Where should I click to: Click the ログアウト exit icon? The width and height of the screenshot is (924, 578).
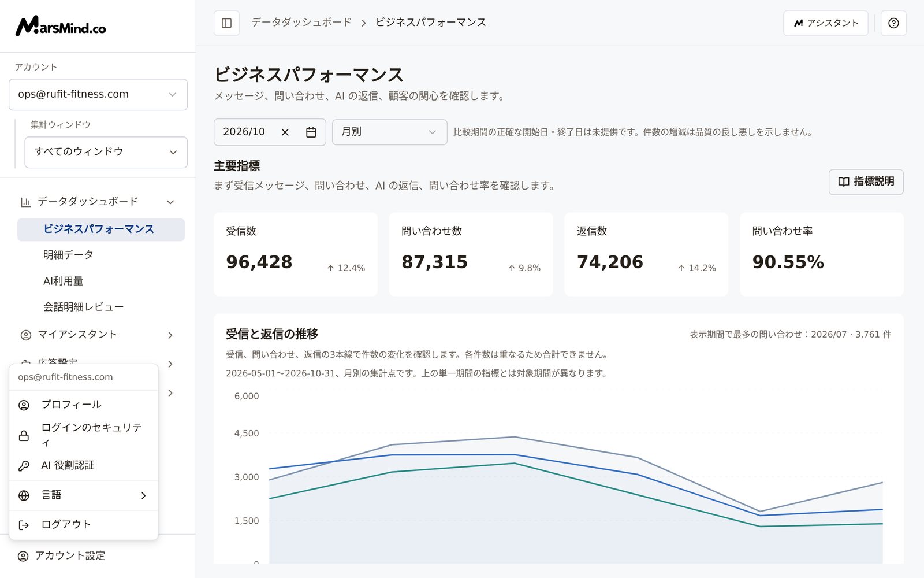point(24,525)
